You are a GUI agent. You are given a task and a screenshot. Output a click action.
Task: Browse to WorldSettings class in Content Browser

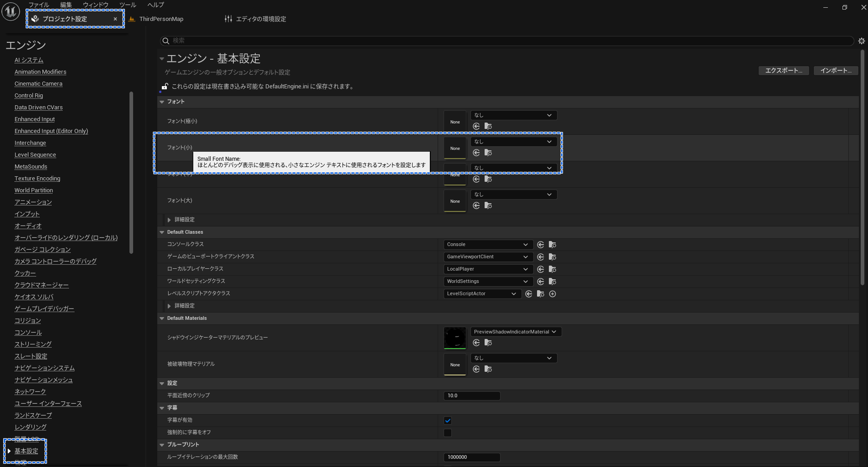[552, 282]
